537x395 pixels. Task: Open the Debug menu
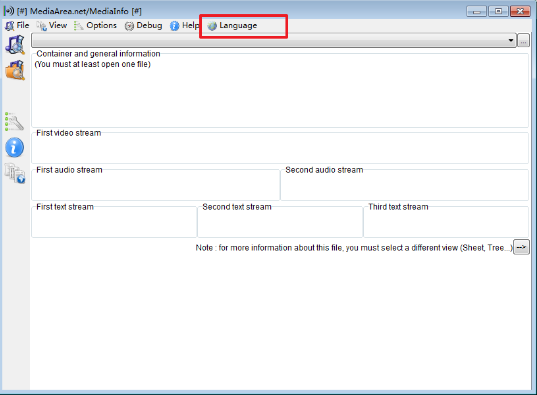pyautogui.click(x=143, y=25)
